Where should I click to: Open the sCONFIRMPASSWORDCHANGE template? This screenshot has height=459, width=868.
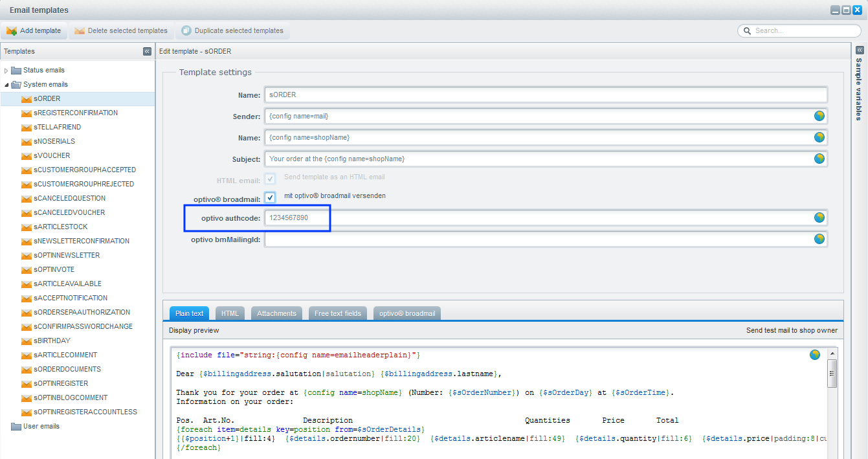coord(83,326)
